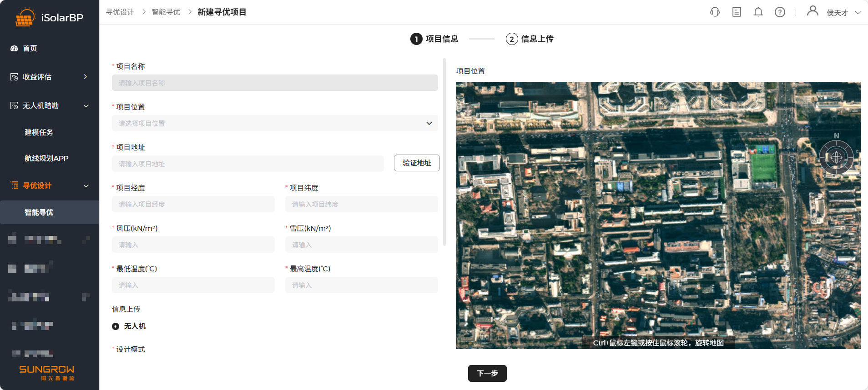This screenshot has width=868, height=390.
Task: Open the 项目位置 dropdown
Action: 275,123
